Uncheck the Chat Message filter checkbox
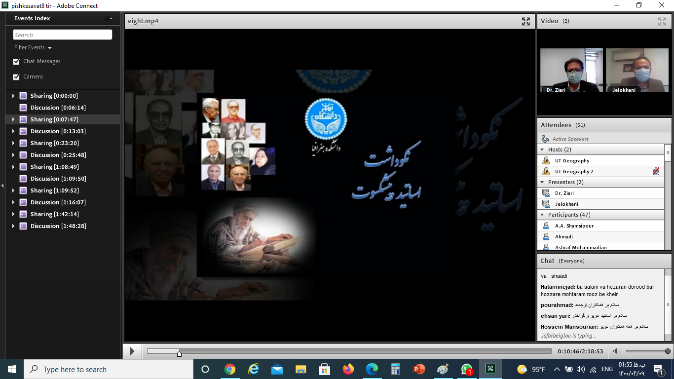The image size is (674, 379). (x=16, y=61)
